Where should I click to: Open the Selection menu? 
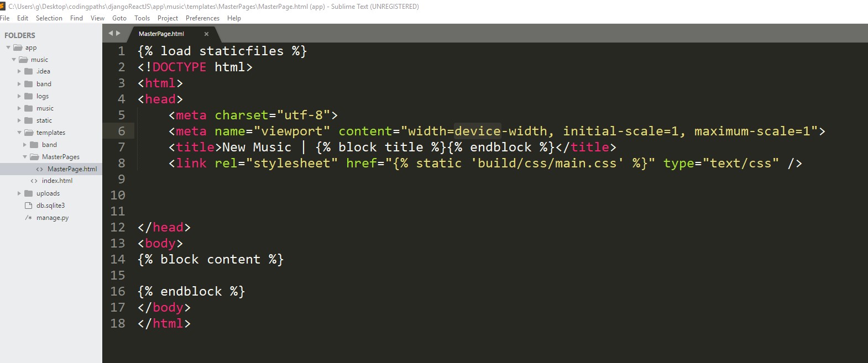coord(49,18)
